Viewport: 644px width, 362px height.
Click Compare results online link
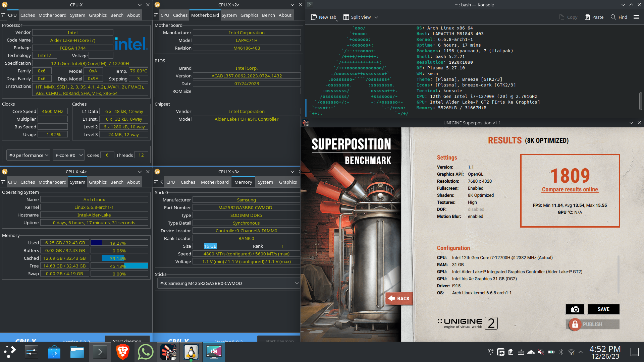pos(570,189)
